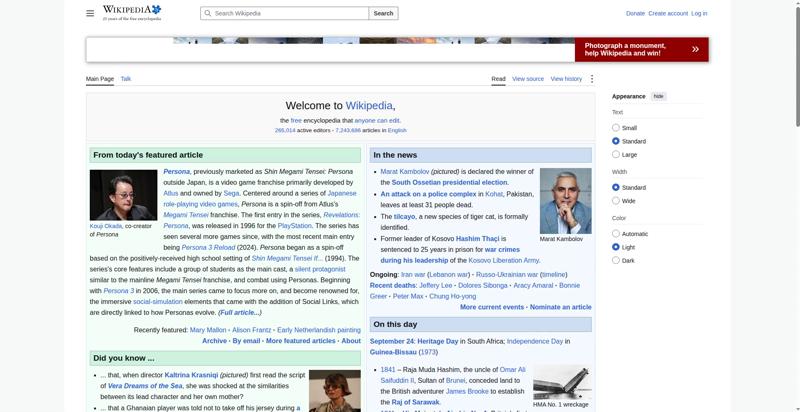Select Standard text size
This screenshot has height=412, width=800.
(616, 141)
